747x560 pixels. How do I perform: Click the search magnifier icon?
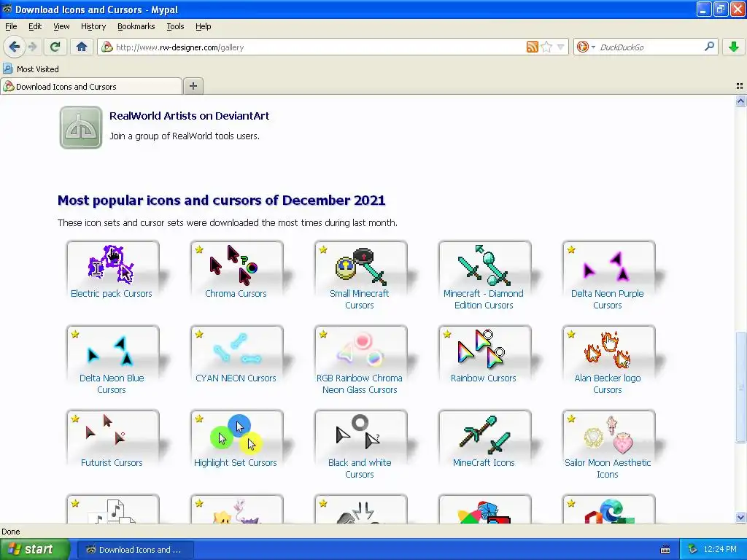tap(709, 47)
